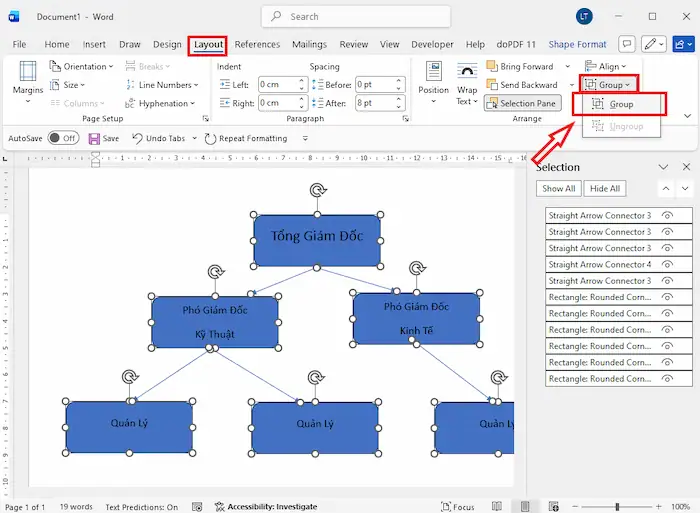Expand the Line Numbers dropdown
The width and height of the screenshot is (700, 513).
point(164,85)
